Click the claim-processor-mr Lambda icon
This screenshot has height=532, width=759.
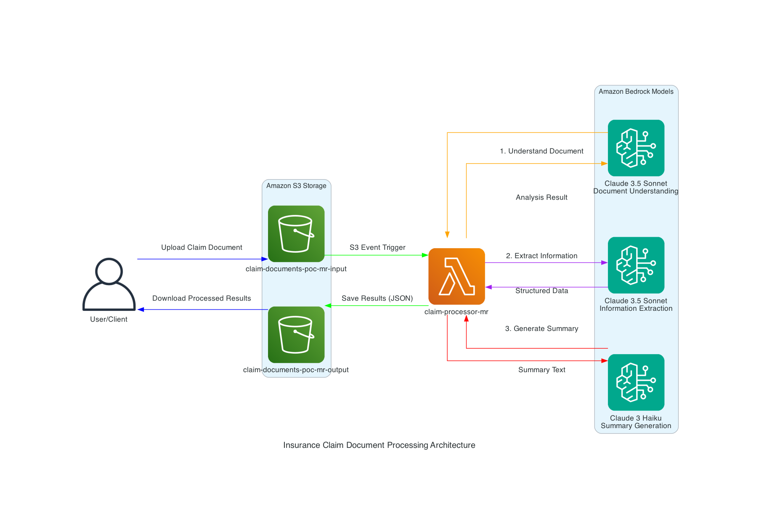456,276
